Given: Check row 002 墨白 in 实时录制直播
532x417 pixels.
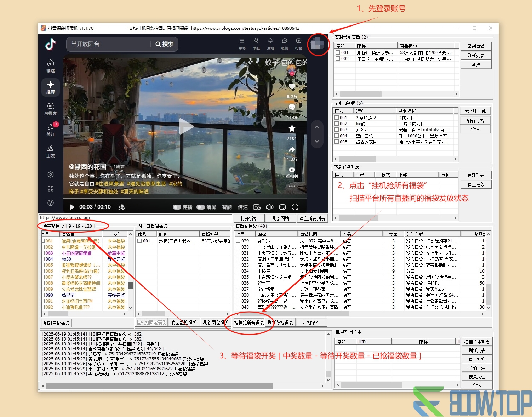Looking at the screenshot, I should (x=338, y=59).
